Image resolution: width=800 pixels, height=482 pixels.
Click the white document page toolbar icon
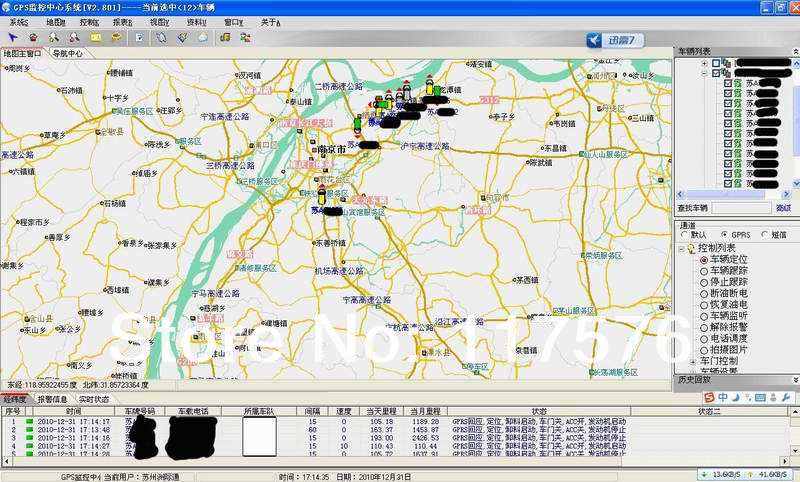[x=139, y=37]
